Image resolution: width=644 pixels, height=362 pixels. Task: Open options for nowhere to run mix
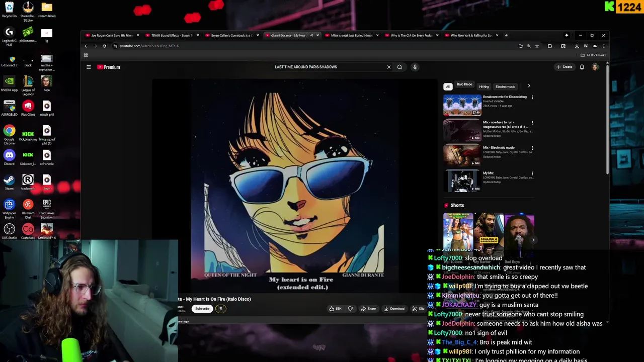click(x=532, y=123)
